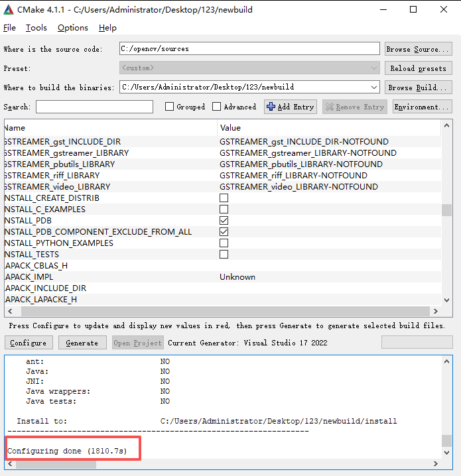Click the Name column header
461x476 pixels.
[x=111, y=128]
